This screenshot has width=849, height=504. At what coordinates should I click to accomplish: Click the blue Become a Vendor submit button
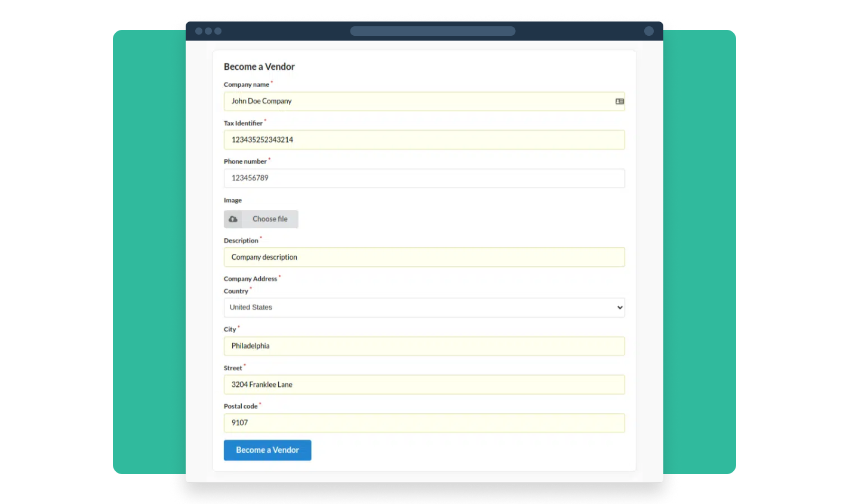267,450
